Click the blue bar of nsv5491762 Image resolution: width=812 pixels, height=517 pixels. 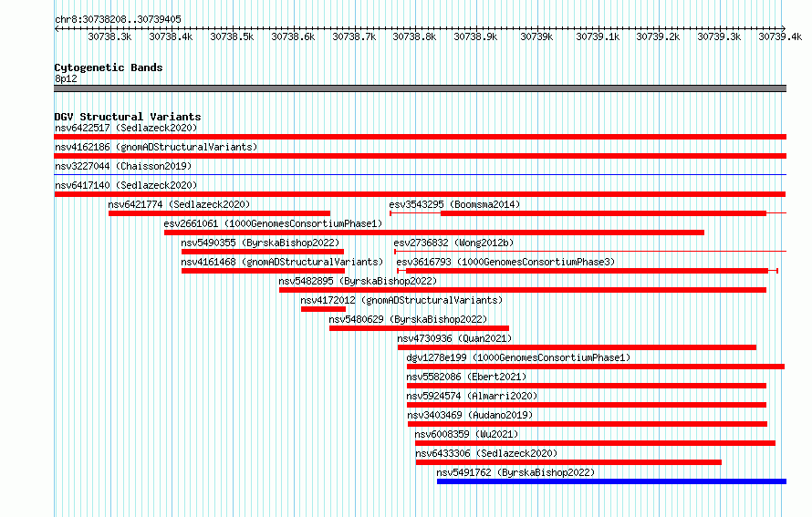611,481
